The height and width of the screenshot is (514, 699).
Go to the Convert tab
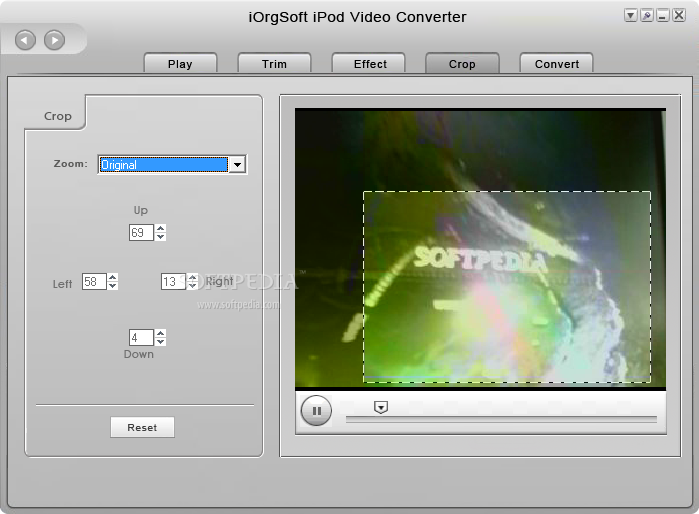pyautogui.click(x=557, y=64)
